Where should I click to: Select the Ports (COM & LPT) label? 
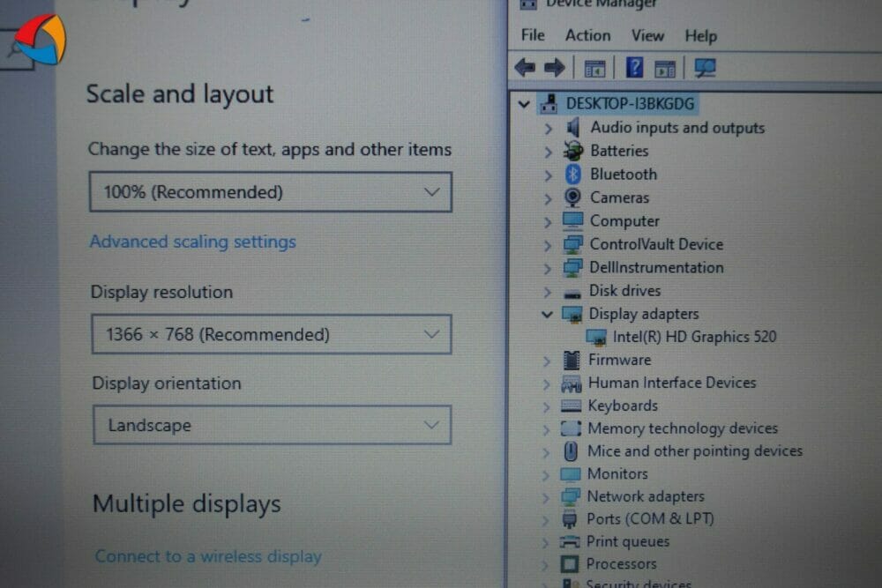pyautogui.click(x=650, y=519)
